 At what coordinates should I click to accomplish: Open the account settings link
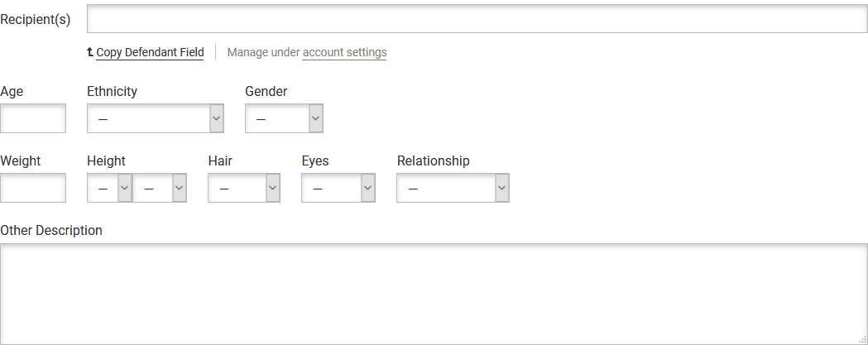tap(344, 53)
